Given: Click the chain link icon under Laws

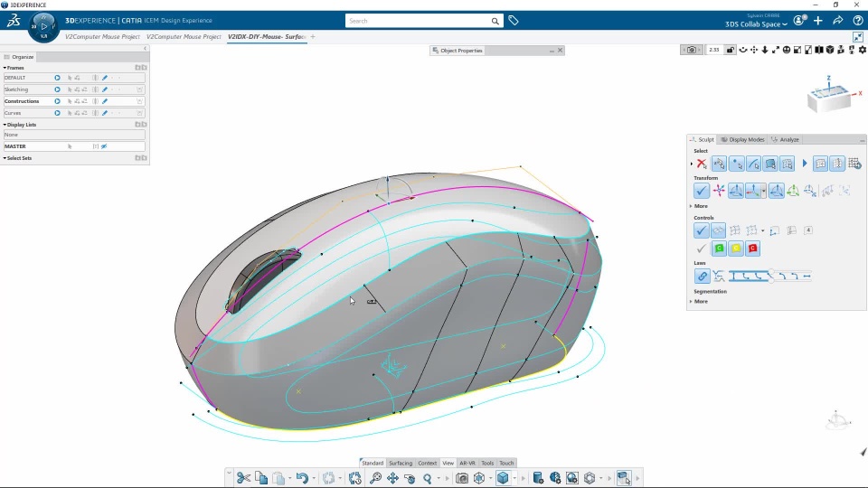Looking at the screenshot, I should (x=702, y=277).
